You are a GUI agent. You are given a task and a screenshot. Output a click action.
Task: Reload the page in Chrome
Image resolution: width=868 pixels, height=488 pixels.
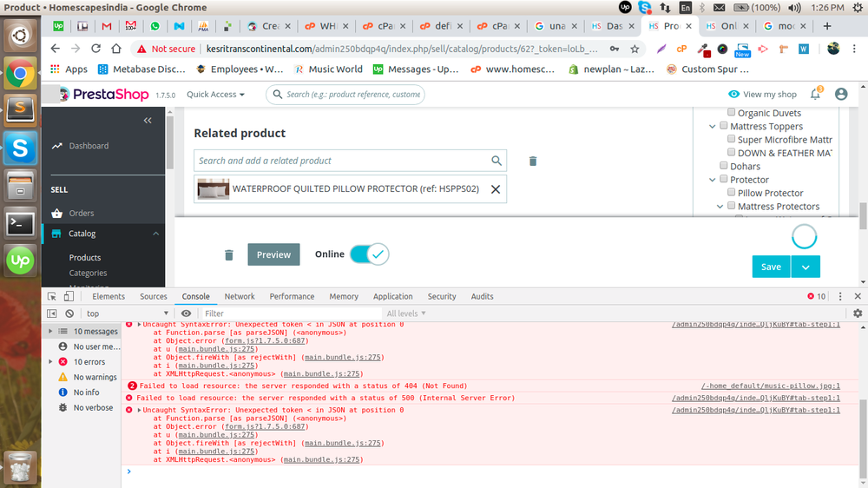95,49
